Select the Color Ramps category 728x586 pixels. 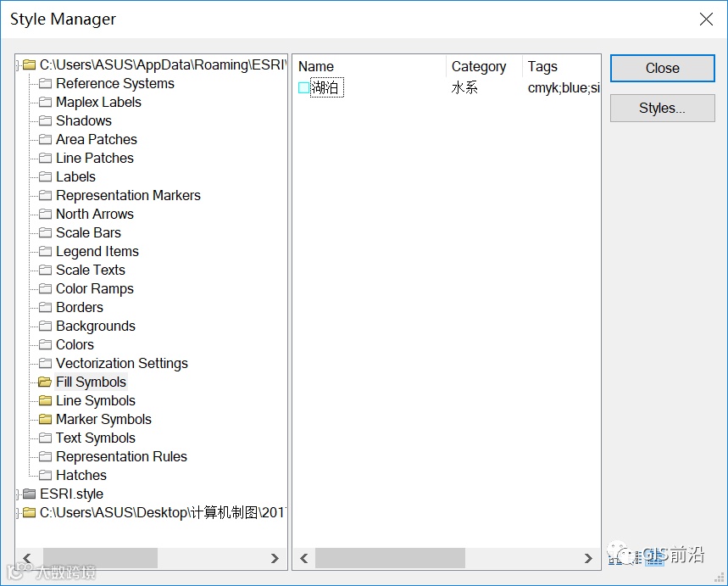coord(95,288)
